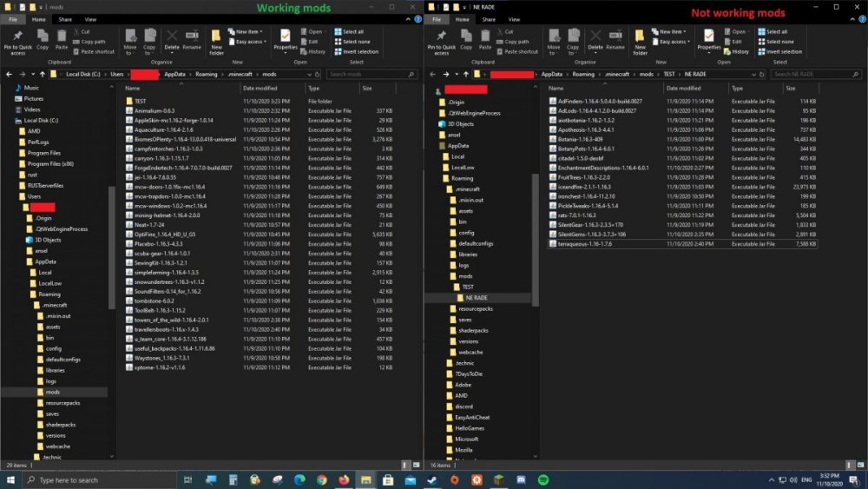Select the resourcepacks folder in the left navigation tree
This screenshot has width=868, height=489.
click(62, 403)
